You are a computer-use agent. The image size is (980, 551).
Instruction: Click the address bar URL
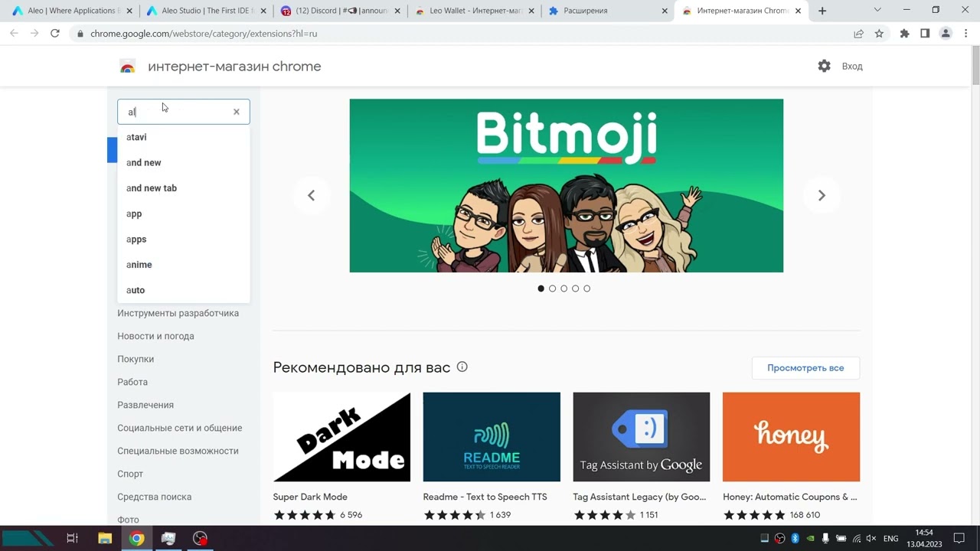click(x=204, y=34)
